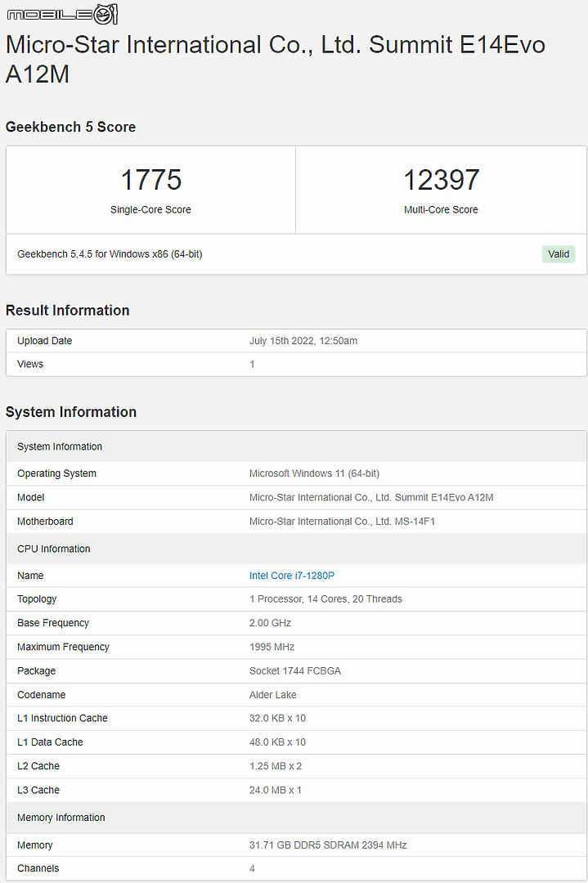Select the Topology value 14 Cores, 20 Threads
Viewport: 588px width, 883px height.
click(x=325, y=599)
